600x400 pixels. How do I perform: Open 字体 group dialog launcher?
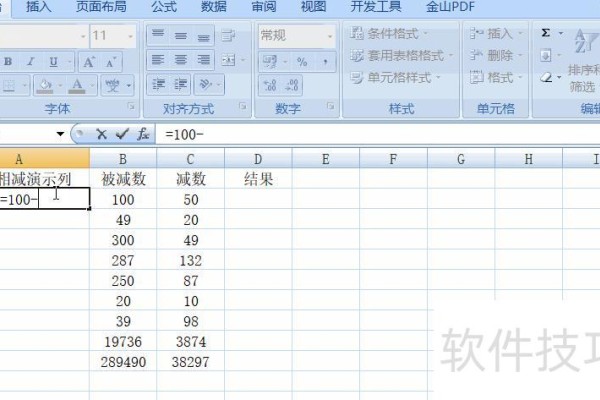(131, 106)
